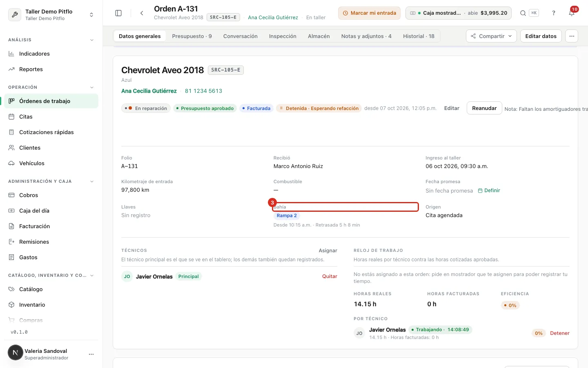Collapse Catálogo, Inventario section chevron
The width and height of the screenshot is (588, 368).
click(92, 276)
